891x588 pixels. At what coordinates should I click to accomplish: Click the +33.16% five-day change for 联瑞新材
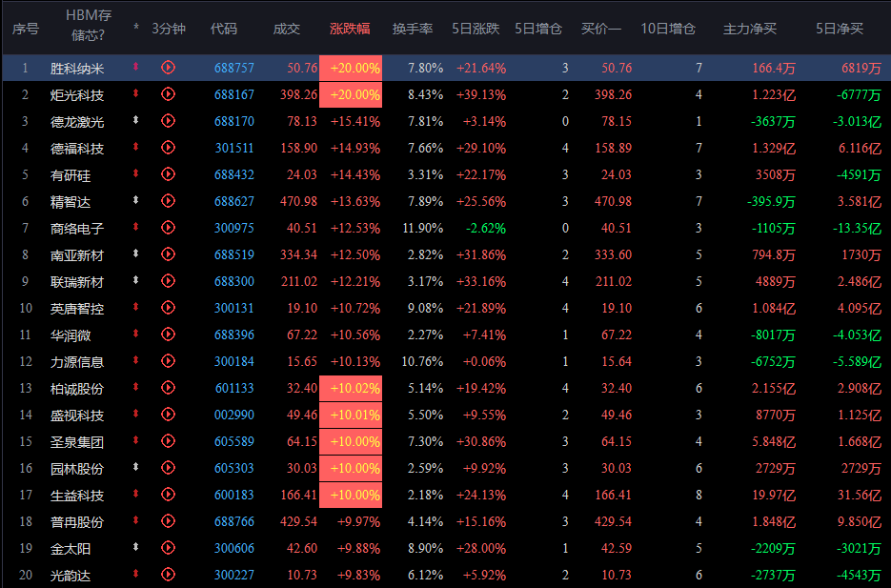click(481, 282)
